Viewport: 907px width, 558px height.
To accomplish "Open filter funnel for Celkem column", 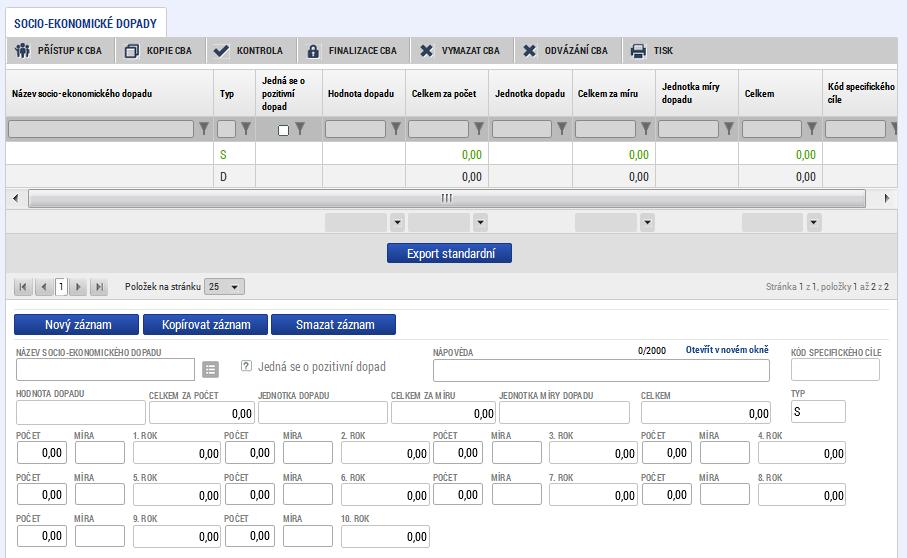I will click(812, 128).
